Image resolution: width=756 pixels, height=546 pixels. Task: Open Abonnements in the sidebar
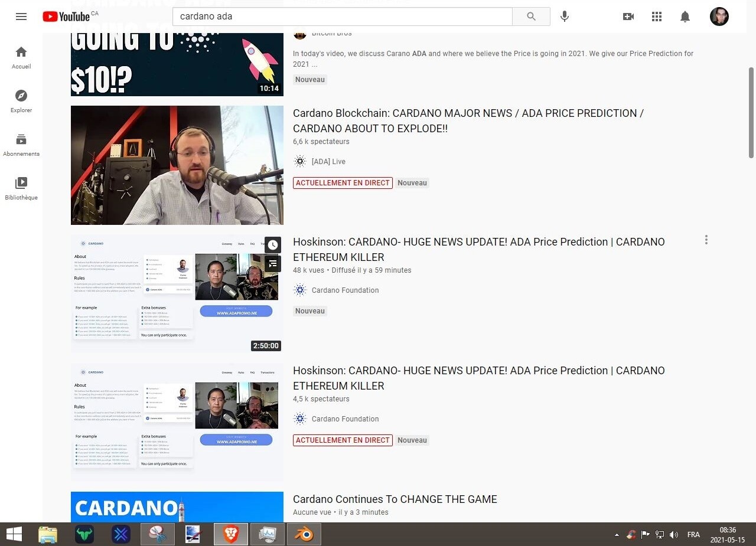click(21, 145)
